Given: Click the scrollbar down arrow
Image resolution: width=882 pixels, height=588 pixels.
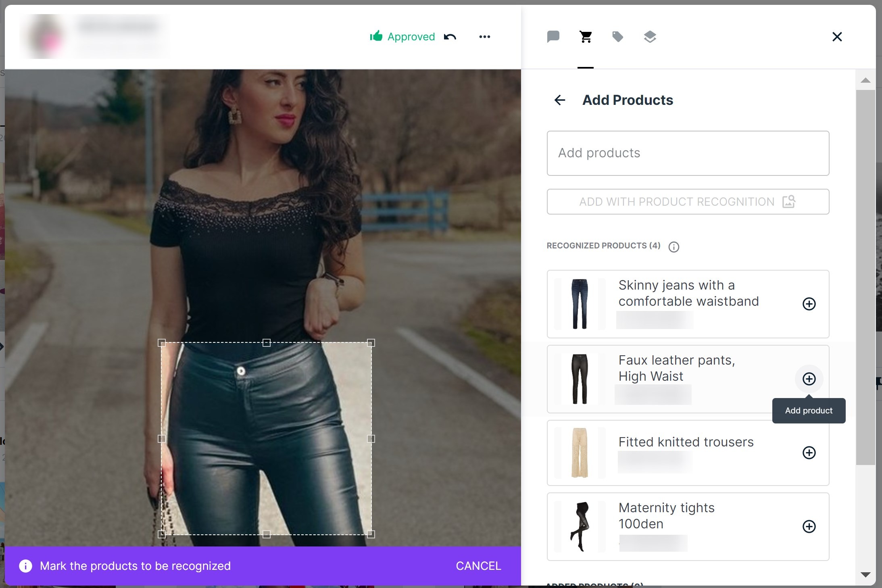Looking at the screenshot, I should click(x=865, y=575).
